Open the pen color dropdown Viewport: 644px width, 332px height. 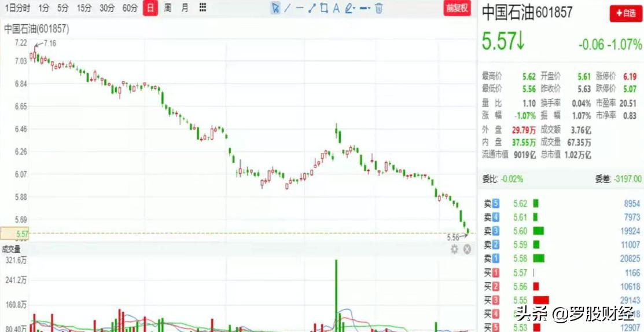350,8
